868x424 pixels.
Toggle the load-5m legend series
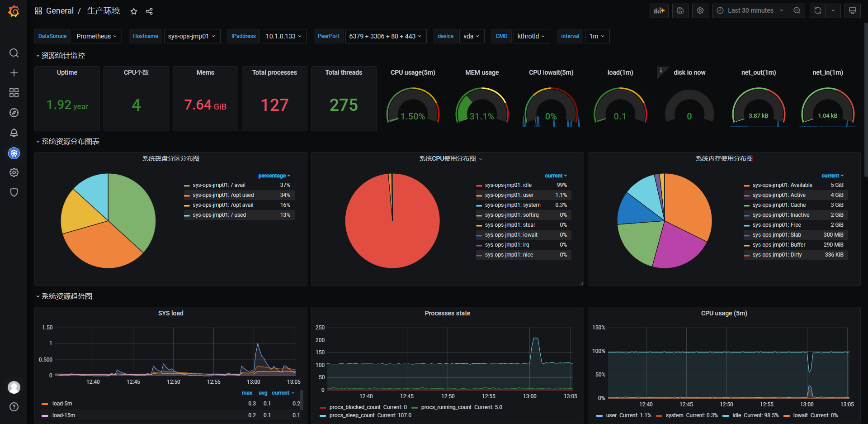(x=62, y=404)
